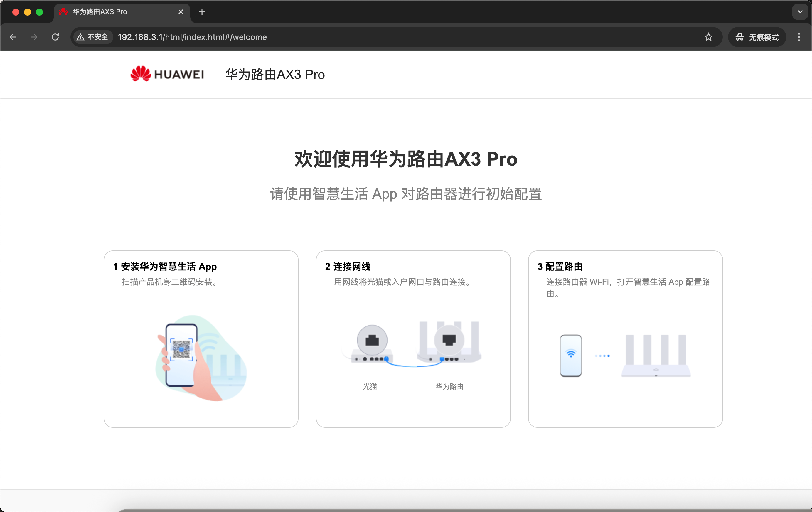Click the 欢迎使用华为路由AX3 Pro heading

coord(406,159)
